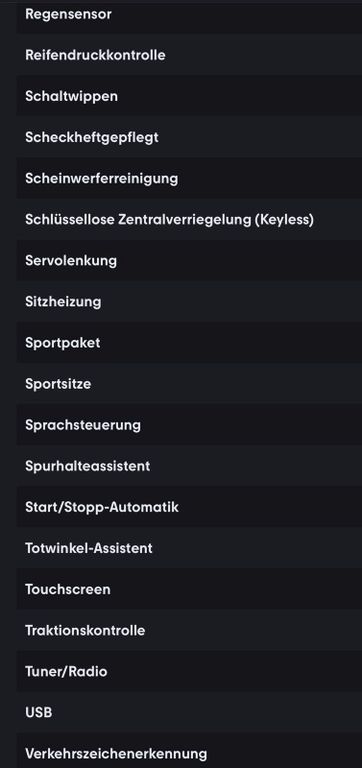This screenshot has height=768, width=362.
Task: Click the Spurhalteassistent row
Action: coord(189,466)
